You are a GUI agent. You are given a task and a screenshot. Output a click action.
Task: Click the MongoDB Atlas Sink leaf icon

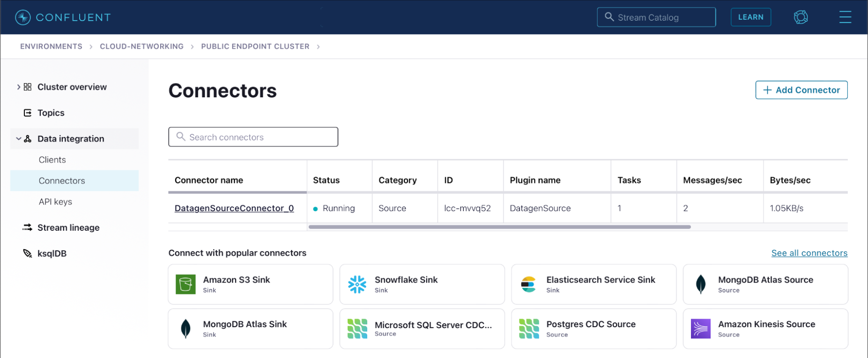click(185, 329)
